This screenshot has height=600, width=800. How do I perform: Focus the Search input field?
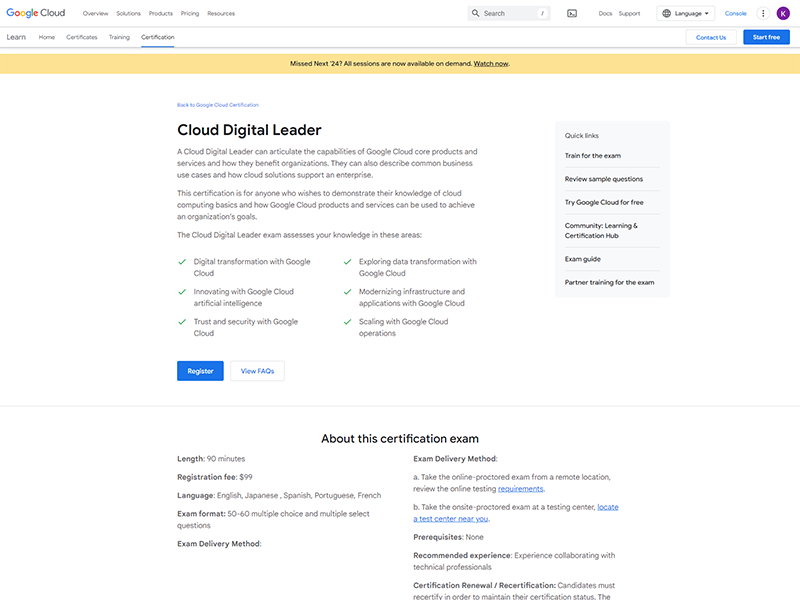click(x=509, y=13)
